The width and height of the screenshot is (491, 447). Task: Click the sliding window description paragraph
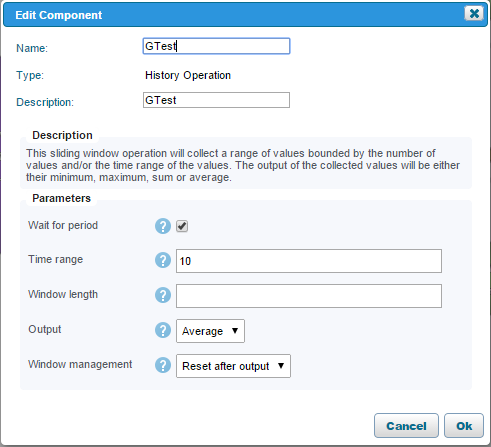243,165
